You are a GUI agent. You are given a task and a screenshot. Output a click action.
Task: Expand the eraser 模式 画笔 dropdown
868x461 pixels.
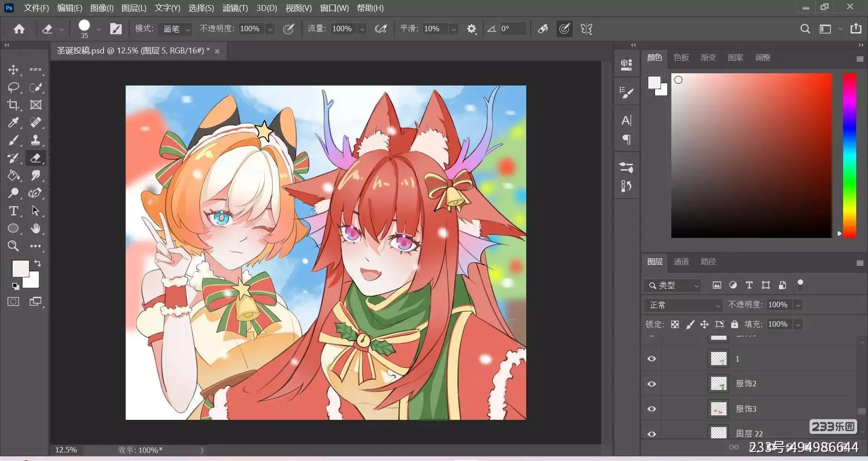point(176,29)
